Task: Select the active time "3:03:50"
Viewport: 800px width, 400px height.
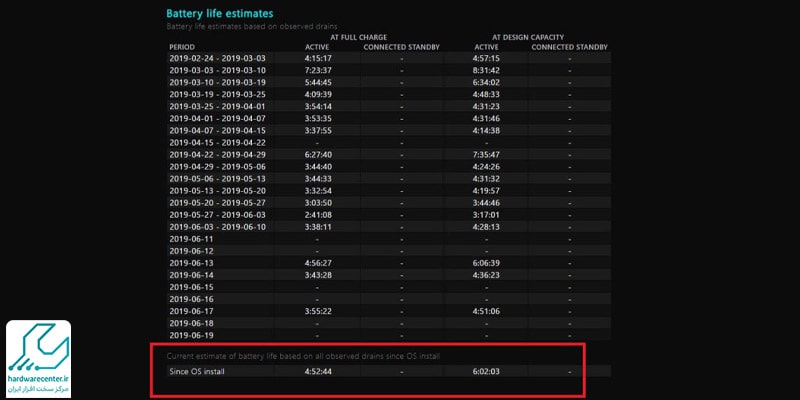Action: (x=318, y=203)
